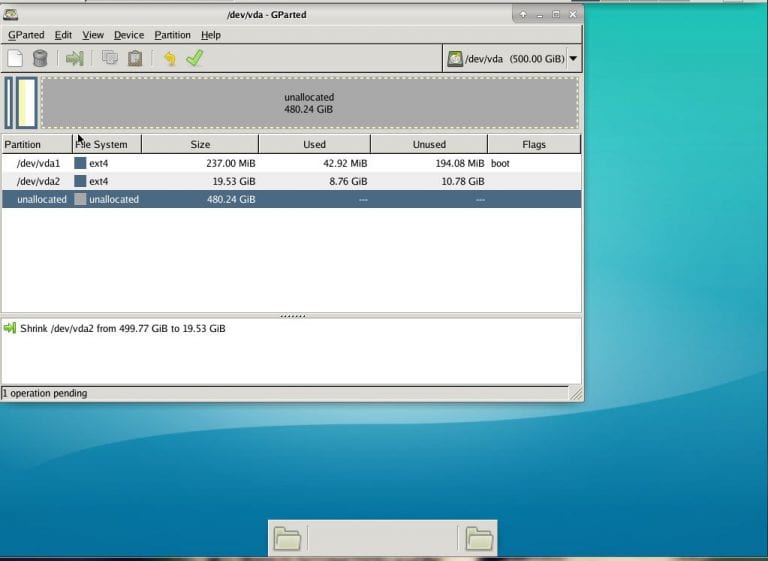Viewport: 768px width, 561px height.
Task: Click the pane divider grip above operations list
Action: [292, 316]
